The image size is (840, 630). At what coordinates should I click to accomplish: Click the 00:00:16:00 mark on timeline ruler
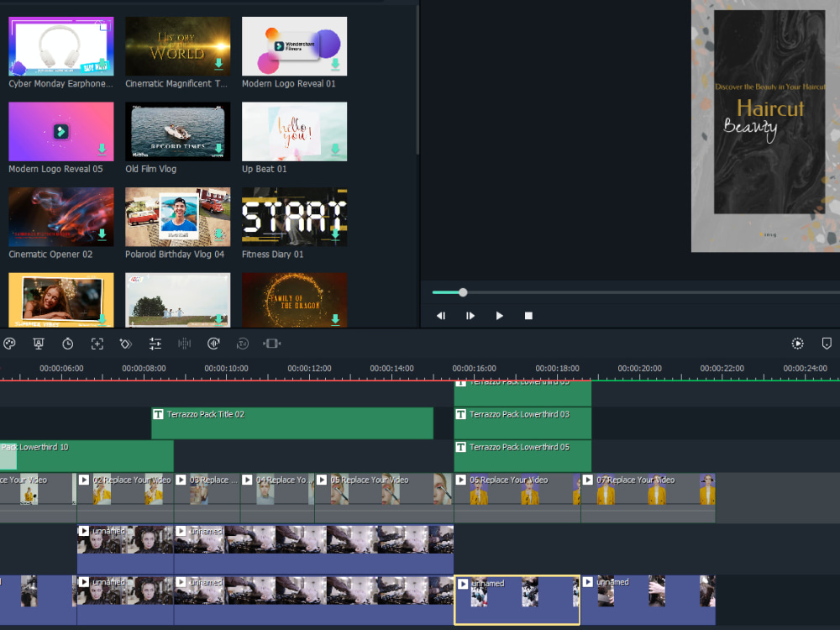point(474,369)
